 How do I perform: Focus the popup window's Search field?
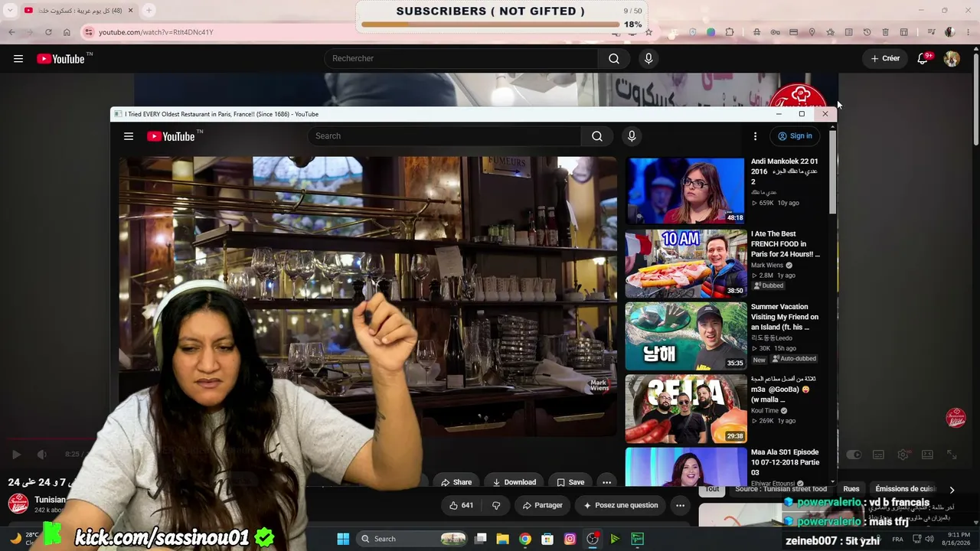(444, 136)
